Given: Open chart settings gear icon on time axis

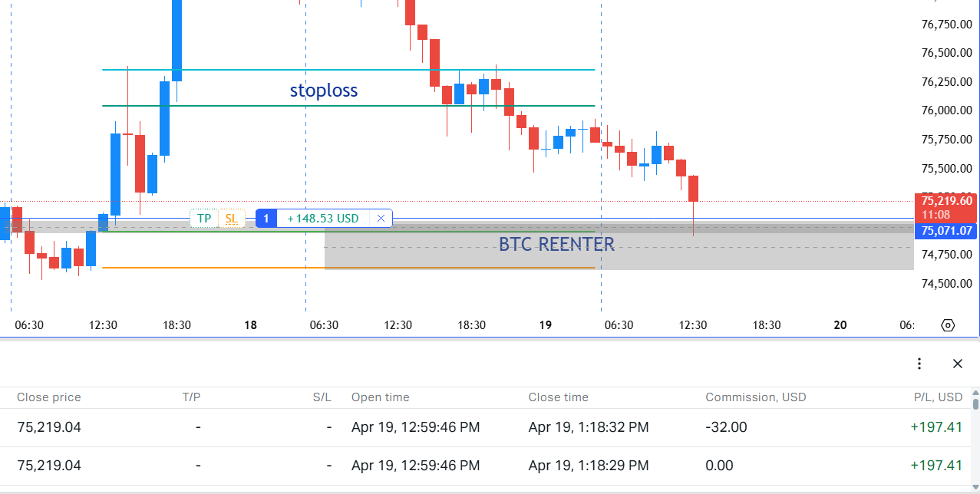Looking at the screenshot, I should pos(947,325).
